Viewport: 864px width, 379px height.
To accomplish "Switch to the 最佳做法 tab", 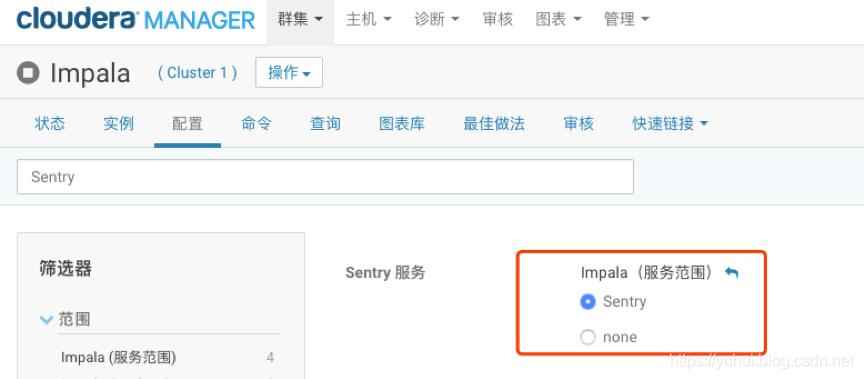I will tap(494, 123).
